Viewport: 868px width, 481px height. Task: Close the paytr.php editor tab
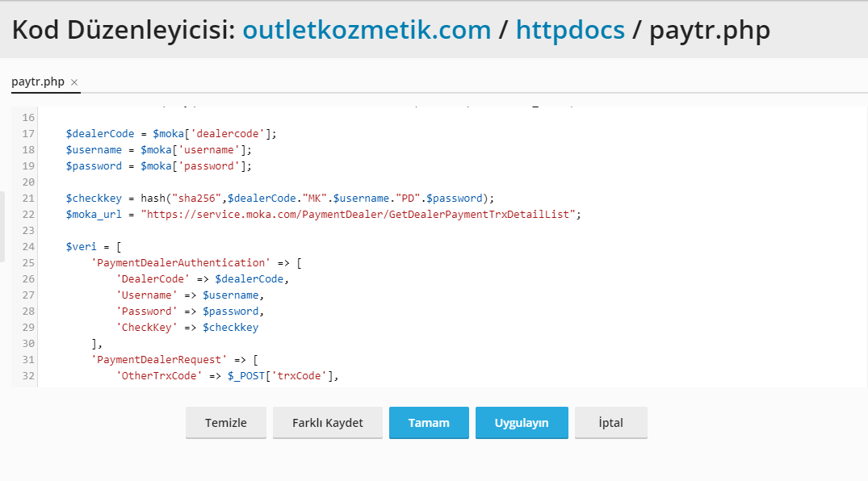[x=74, y=82]
